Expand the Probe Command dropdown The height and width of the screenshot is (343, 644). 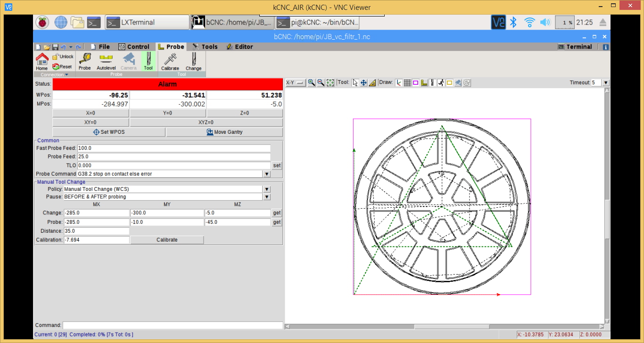tap(267, 174)
